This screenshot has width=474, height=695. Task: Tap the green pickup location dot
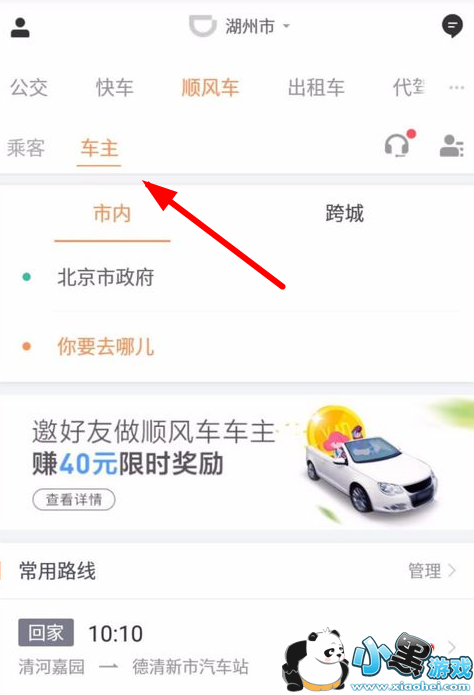point(27,277)
